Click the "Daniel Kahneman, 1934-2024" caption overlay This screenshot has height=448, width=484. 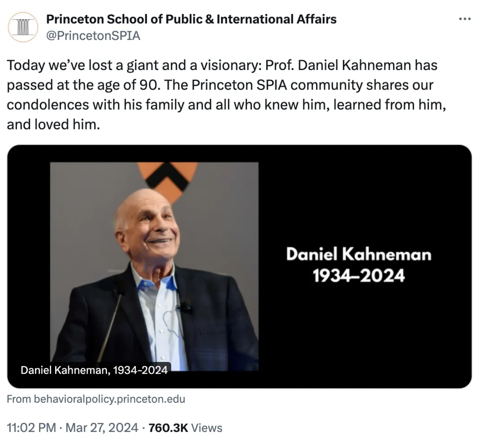tap(94, 370)
